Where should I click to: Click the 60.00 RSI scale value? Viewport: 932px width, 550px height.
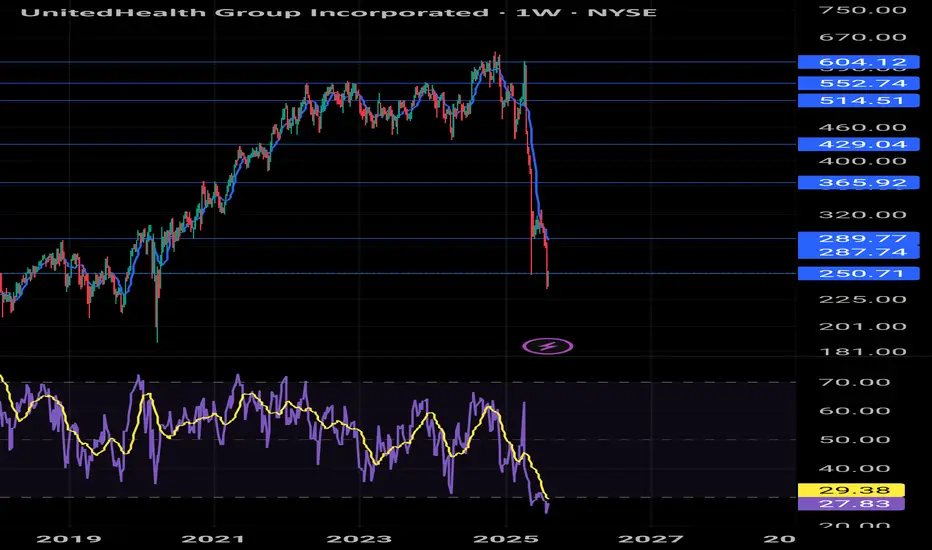[854, 411]
